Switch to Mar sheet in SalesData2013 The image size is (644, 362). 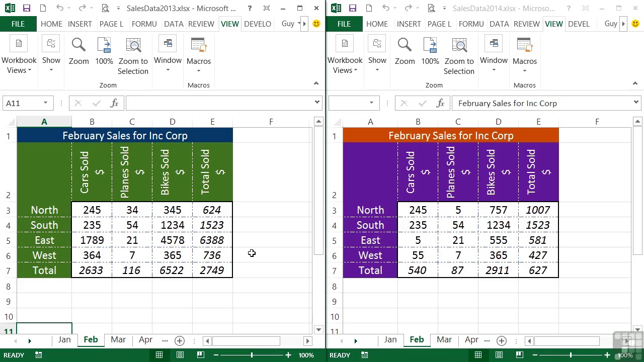118,340
